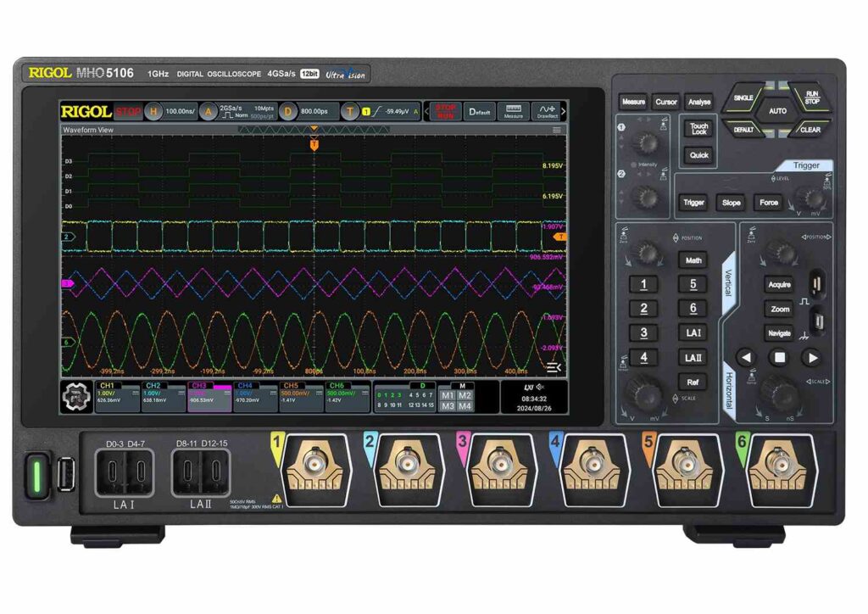Open the Trigger key menu

coord(693,203)
